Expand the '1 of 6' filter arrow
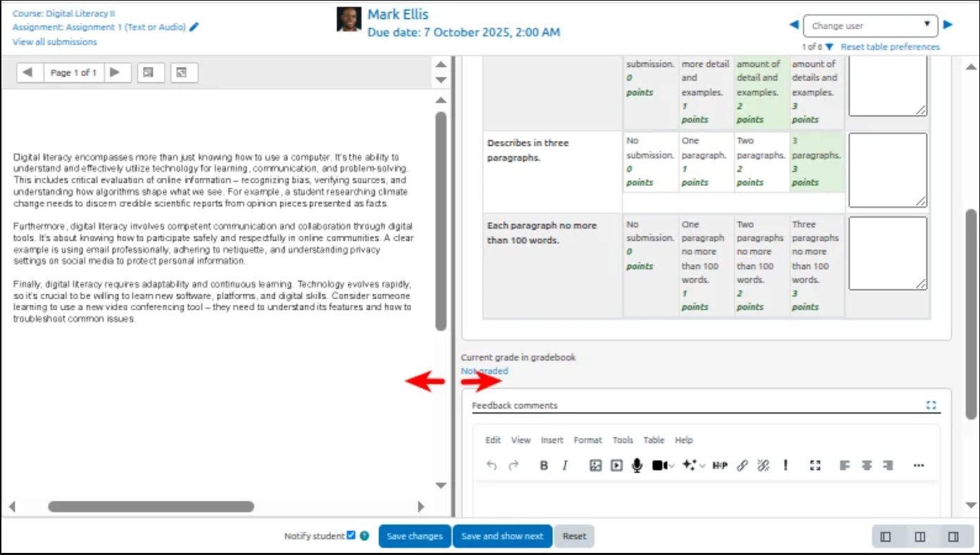This screenshot has width=980, height=555. (829, 47)
